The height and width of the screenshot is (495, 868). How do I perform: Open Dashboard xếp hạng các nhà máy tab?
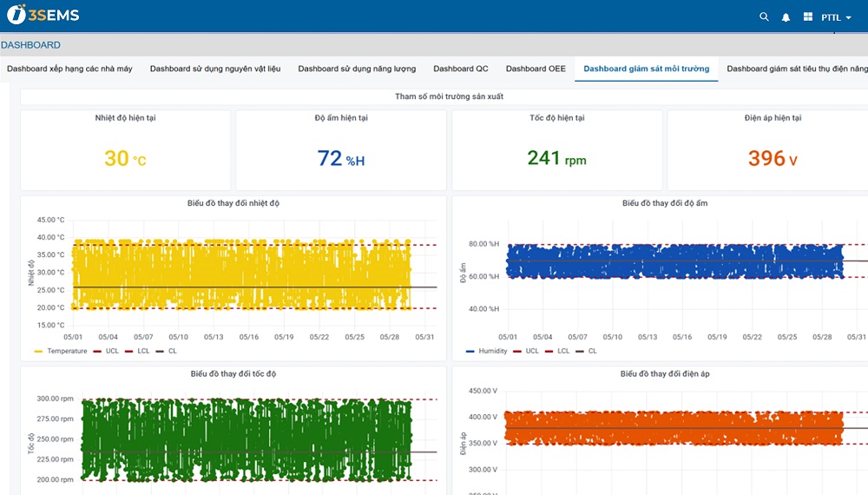[69, 69]
